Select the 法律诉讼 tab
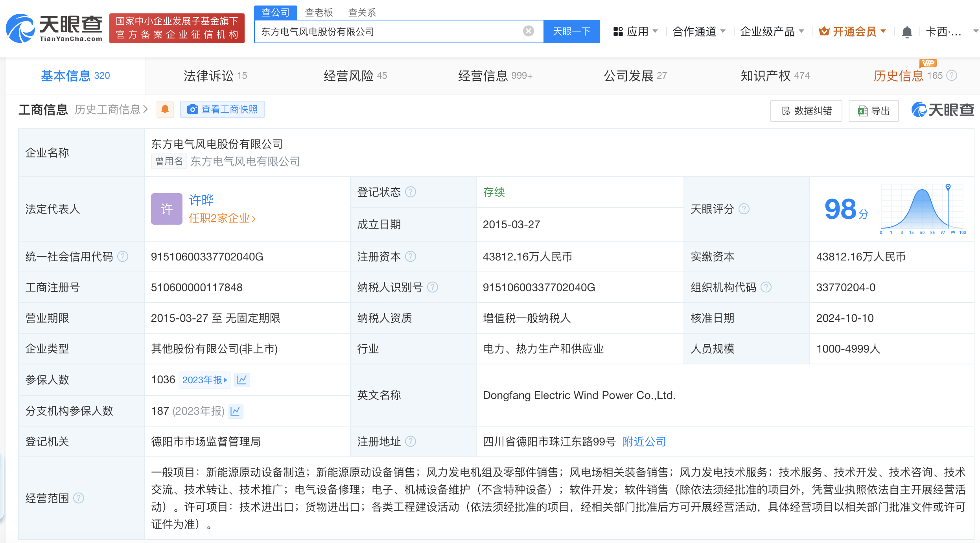The height and width of the screenshot is (543, 980). 216,76
